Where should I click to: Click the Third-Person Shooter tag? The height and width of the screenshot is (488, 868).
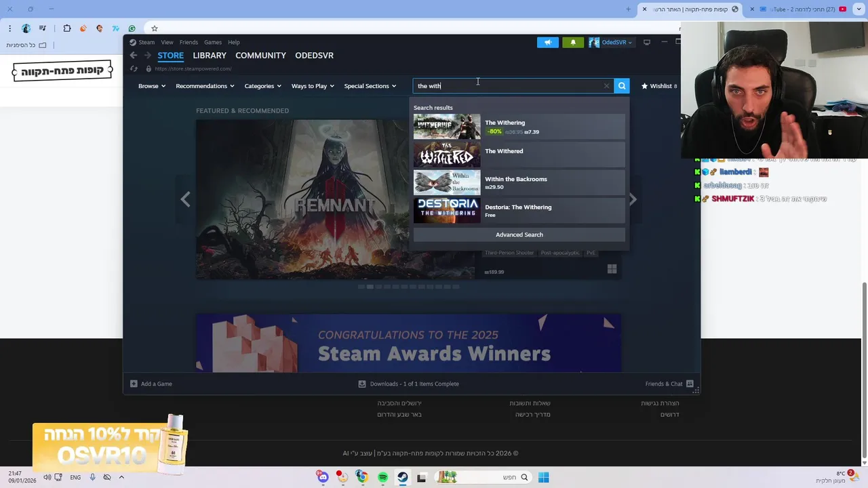pos(509,253)
